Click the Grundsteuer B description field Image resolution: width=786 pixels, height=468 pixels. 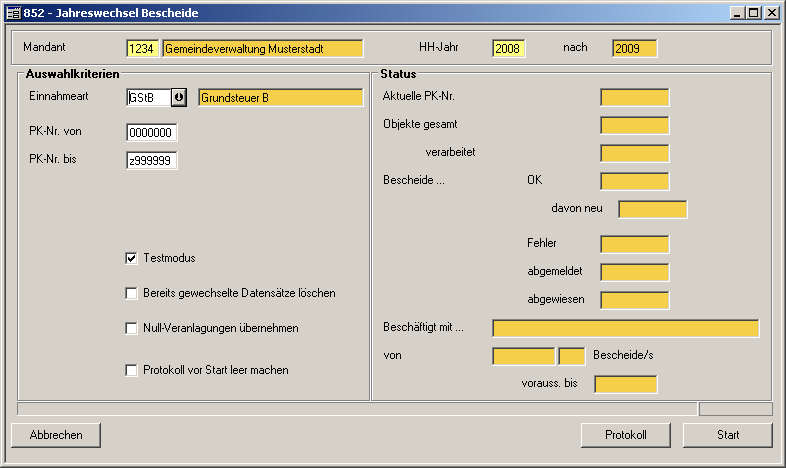tap(280, 97)
